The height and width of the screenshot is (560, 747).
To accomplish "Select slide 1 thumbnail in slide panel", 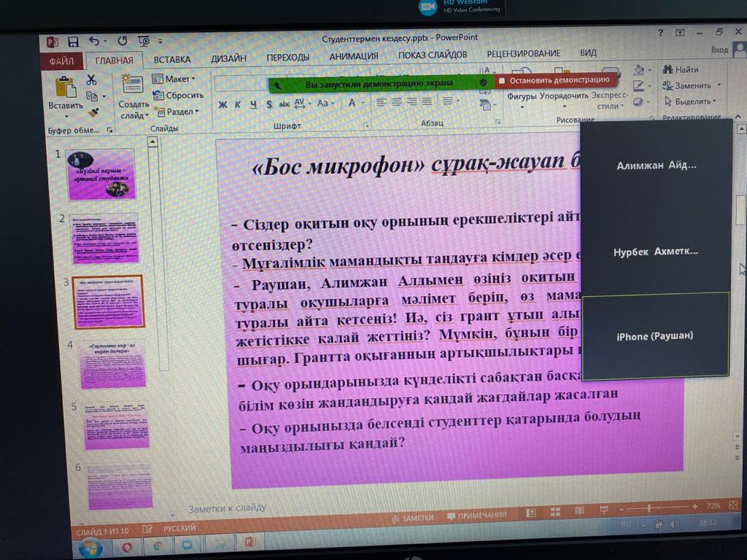I will point(101,174).
